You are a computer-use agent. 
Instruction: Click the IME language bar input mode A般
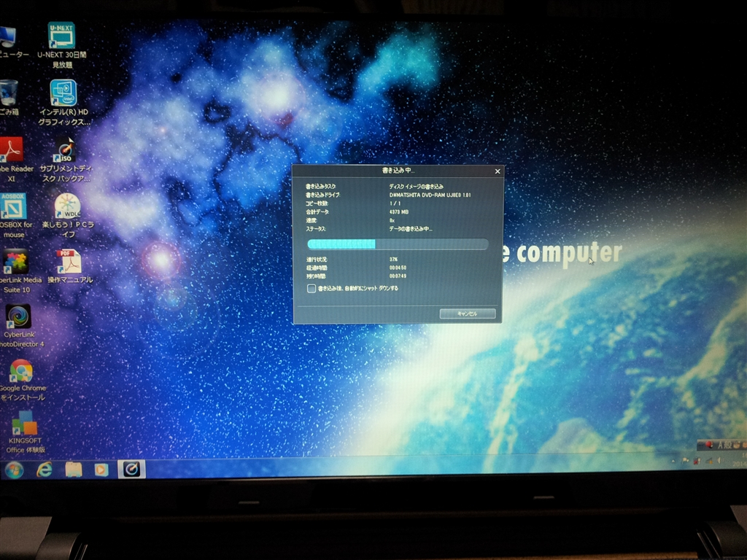[724, 445]
